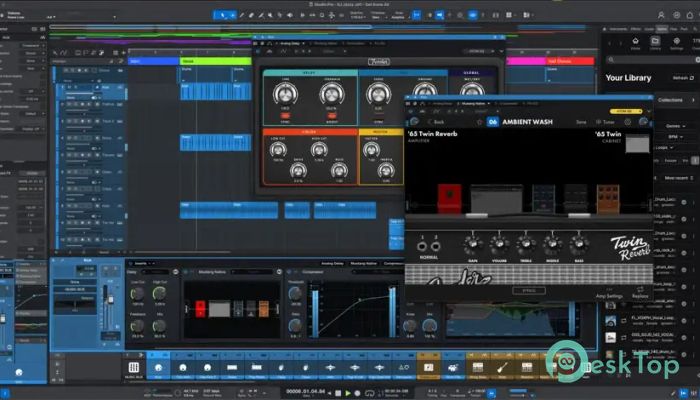Open the Quantize dropdown in the toolbar

click(x=357, y=16)
